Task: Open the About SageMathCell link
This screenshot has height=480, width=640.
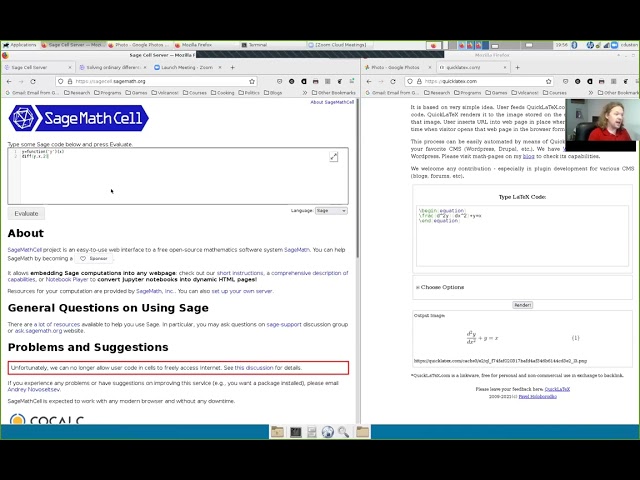Action: click(332, 102)
